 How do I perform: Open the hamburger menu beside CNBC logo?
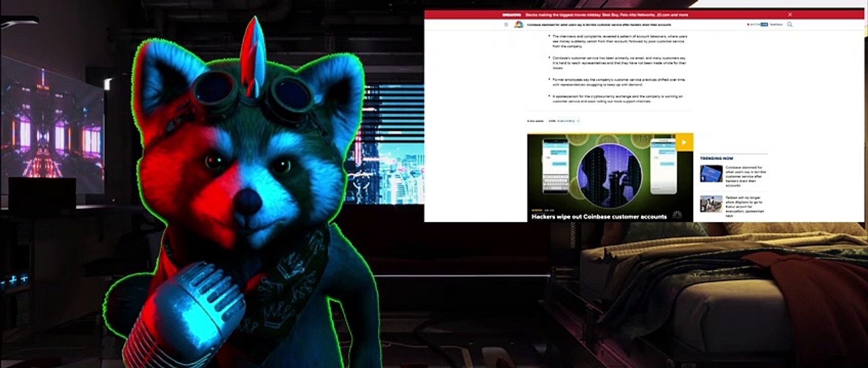tap(506, 25)
